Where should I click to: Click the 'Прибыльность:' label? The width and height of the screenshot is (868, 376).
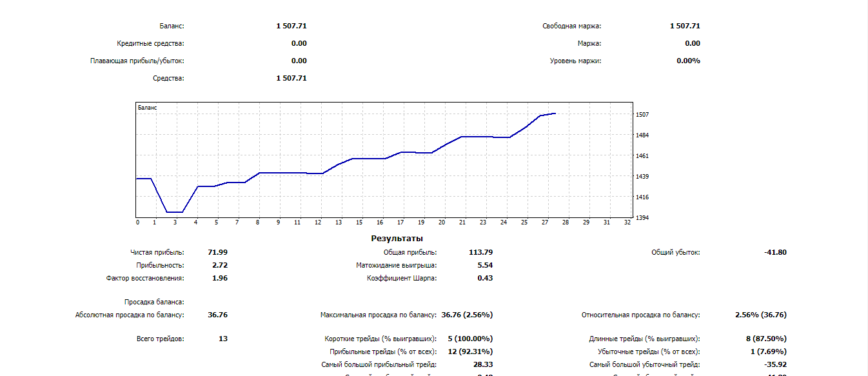pos(160,265)
